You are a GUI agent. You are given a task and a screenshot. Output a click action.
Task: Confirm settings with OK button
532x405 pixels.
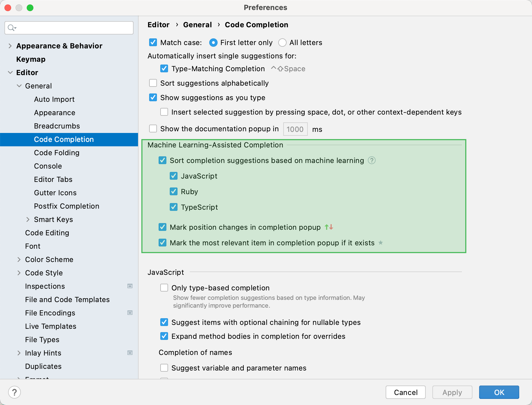[x=499, y=392]
